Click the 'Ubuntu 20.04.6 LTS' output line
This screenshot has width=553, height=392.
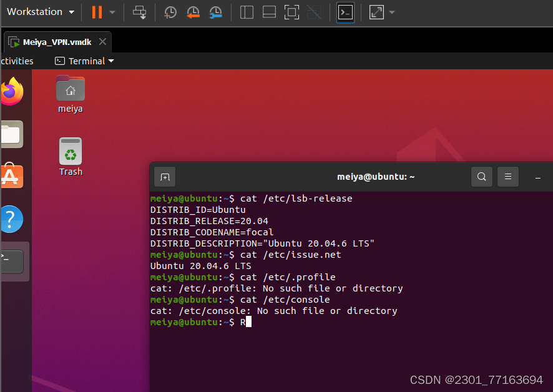click(x=201, y=266)
